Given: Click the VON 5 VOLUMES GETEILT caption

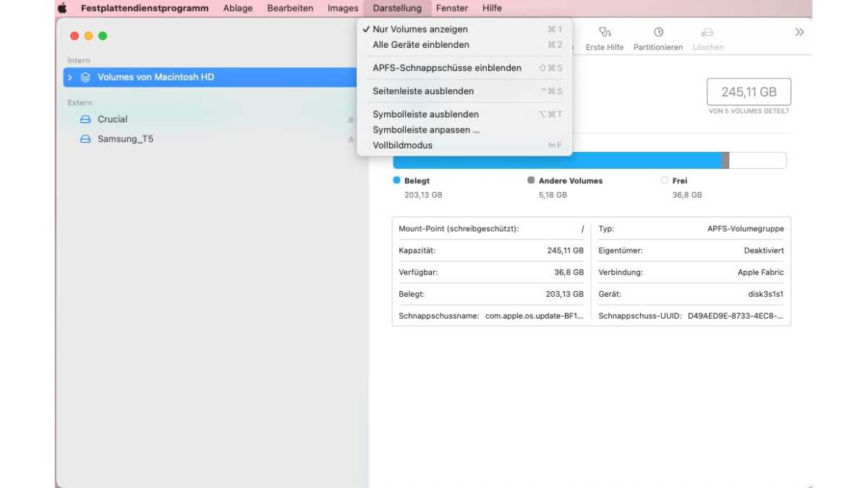Looking at the screenshot, I should point(749,112).
